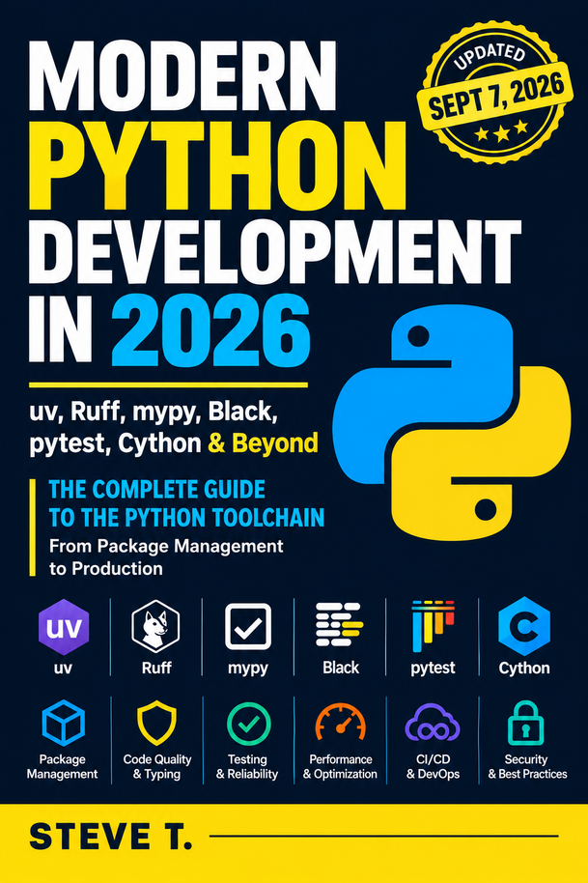Click the blue Cython hexagon icon
Screen dimensions: 588x883
pyautogui.click(x=524, y=626)
